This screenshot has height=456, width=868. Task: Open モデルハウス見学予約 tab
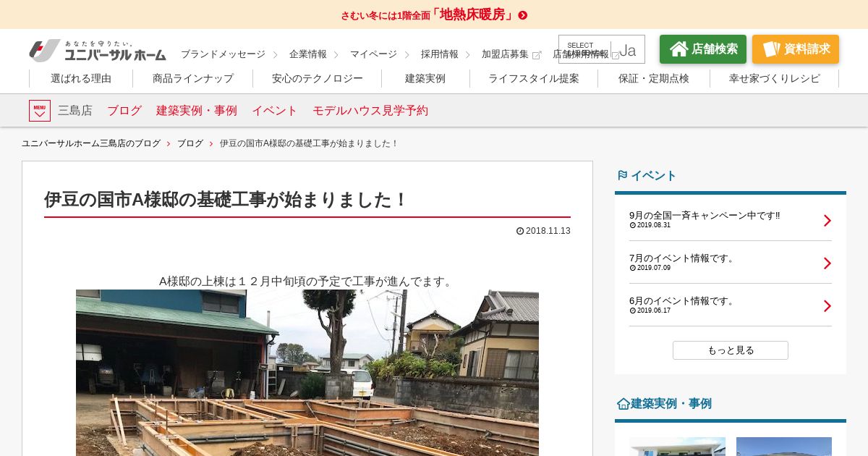pyautogui.click(x=370, y=111)
